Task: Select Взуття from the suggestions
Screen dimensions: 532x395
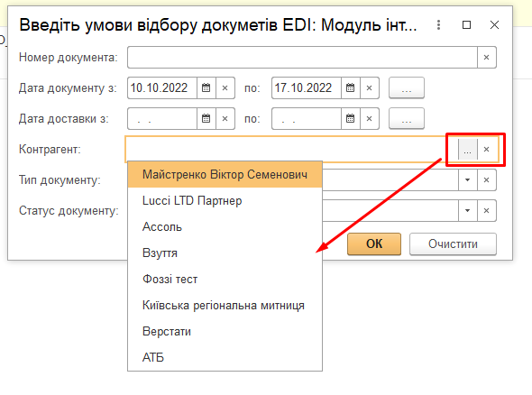Action: tap(225, 253)
